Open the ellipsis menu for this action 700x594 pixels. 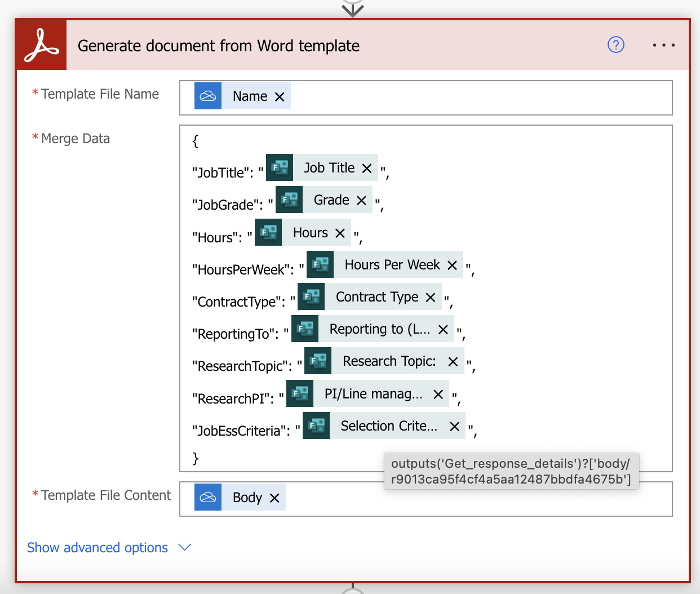coord(663,45)
